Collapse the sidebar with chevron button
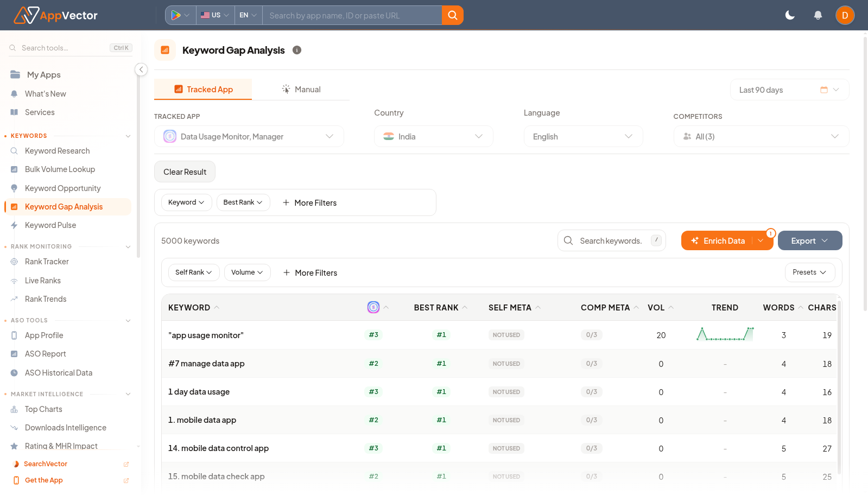This screenshot has height=495, width=868. pos(141,69)
